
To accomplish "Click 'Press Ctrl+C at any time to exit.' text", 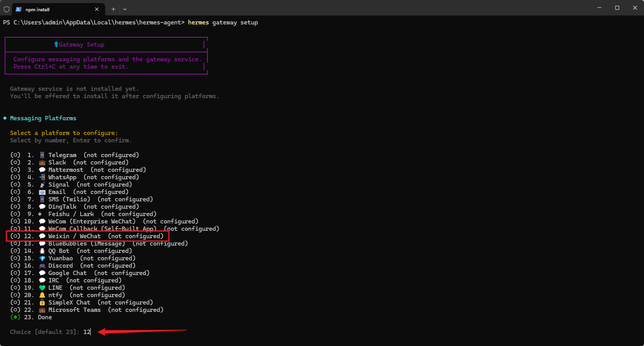I will [71, 67].
